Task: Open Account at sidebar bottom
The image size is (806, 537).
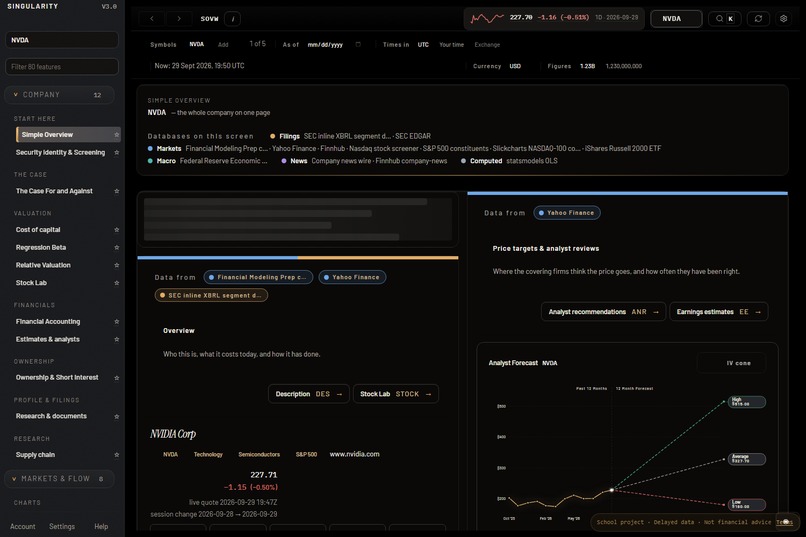Action: click(x=23, y=527)
